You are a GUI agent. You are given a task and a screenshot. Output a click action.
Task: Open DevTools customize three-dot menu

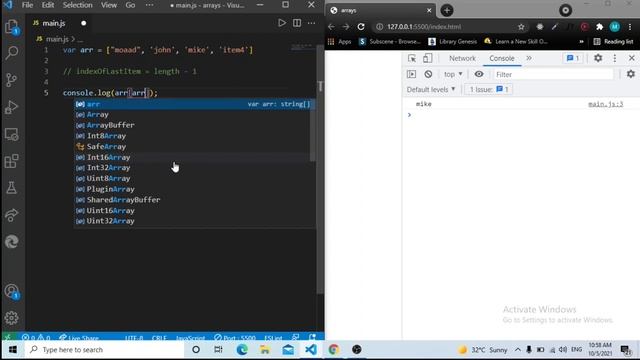pyautogui.click(x=615, y=58)
